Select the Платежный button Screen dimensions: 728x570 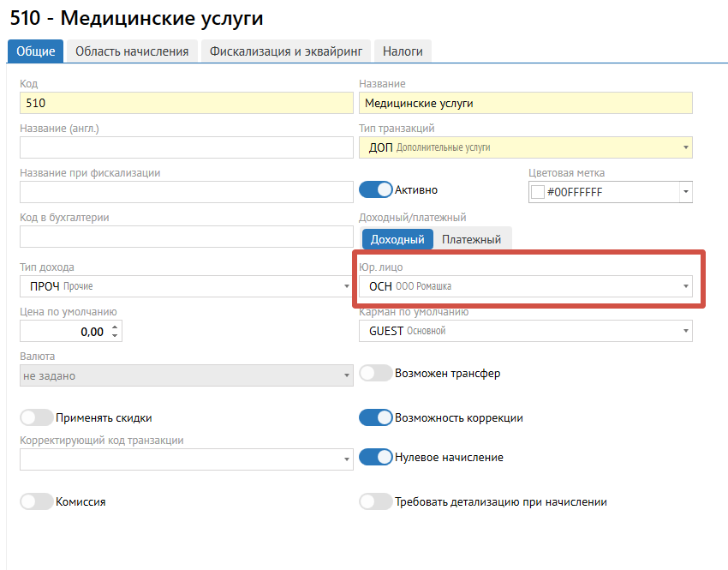tap(471, 239)
